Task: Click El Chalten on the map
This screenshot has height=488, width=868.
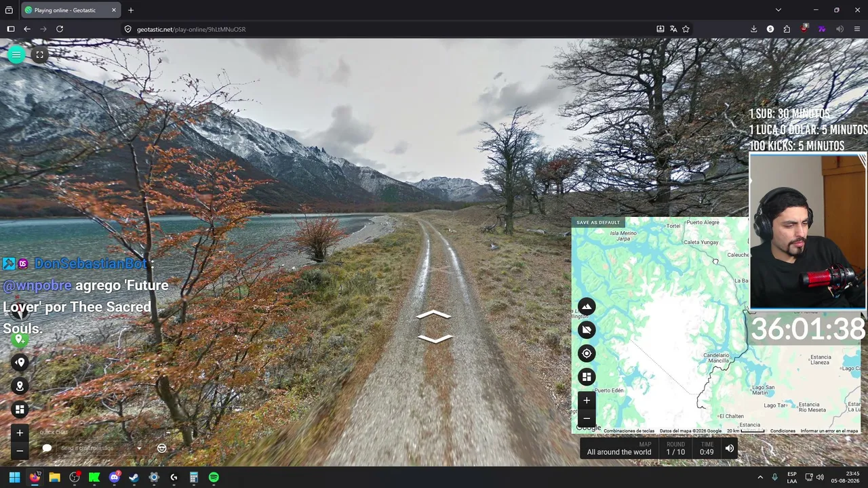Action: pyautogui.click(x=730, y=416)
